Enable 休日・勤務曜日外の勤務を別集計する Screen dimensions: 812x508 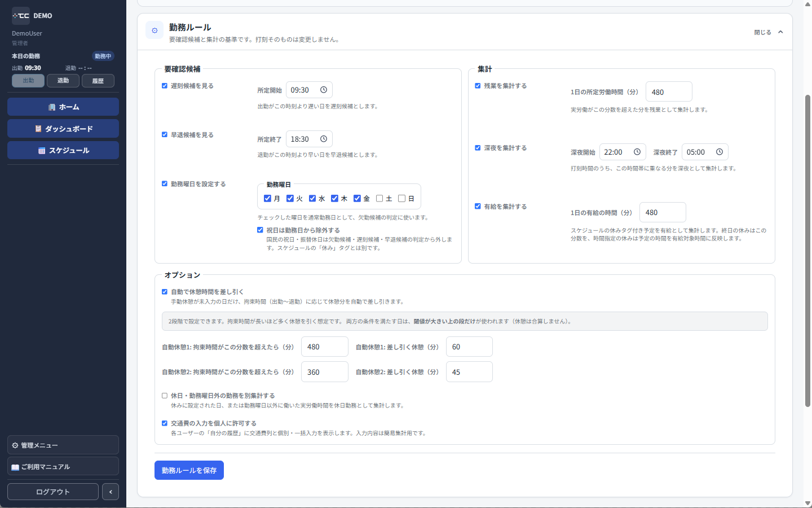pos(165,396)
